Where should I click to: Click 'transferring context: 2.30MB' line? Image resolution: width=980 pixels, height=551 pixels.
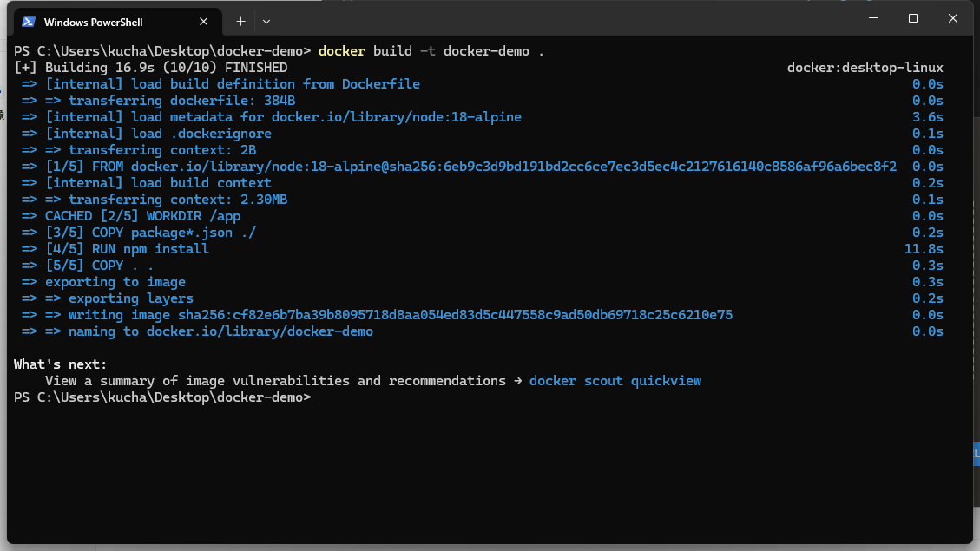point(155,200)
